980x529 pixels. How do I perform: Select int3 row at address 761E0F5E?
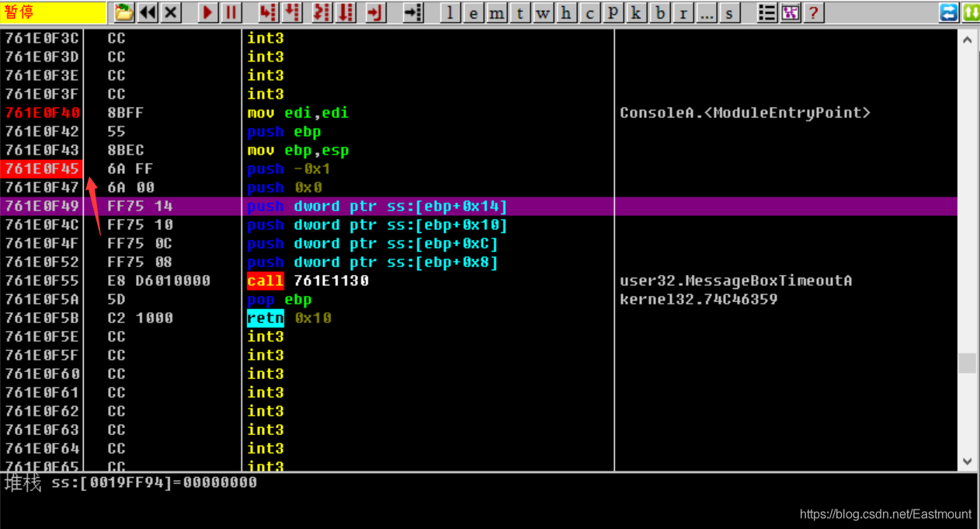click(480, 336)
